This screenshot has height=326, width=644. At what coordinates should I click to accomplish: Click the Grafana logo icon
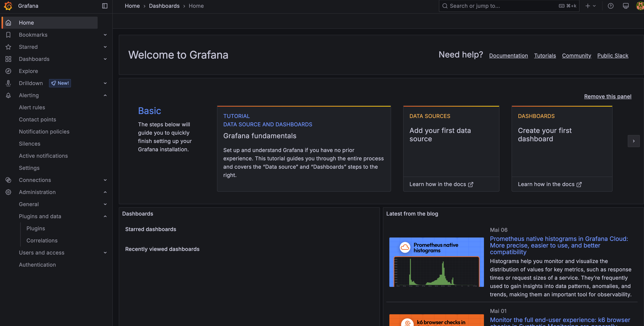tap(8, 6)
